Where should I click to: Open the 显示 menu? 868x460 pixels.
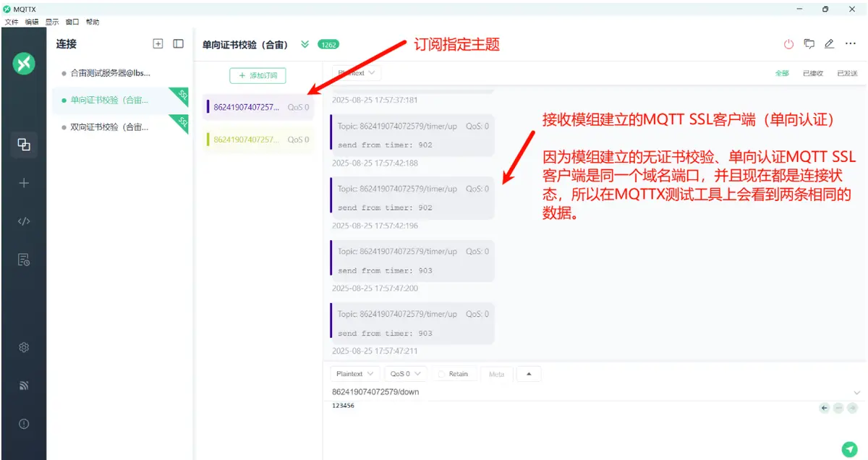[51, 22]
